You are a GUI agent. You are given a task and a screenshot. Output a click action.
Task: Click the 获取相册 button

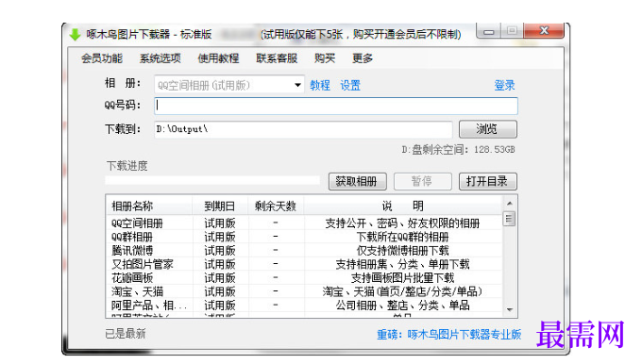(358, 181)
